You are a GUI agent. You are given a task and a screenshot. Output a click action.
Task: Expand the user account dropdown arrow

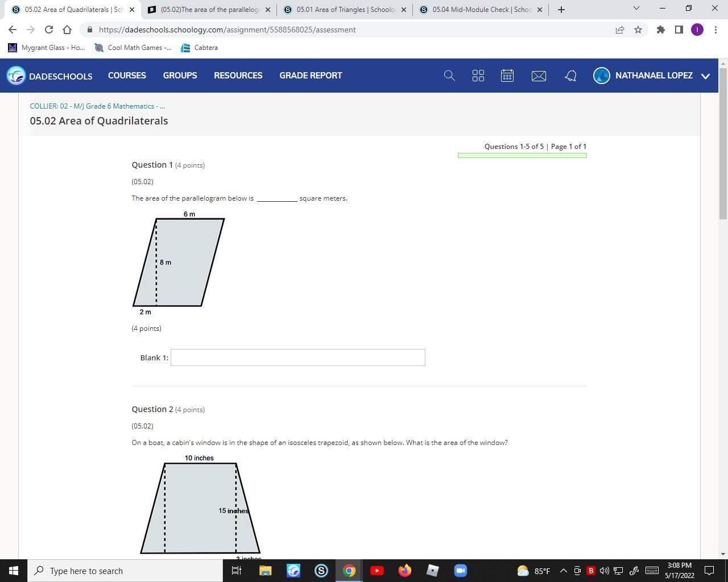click(706, 76)
